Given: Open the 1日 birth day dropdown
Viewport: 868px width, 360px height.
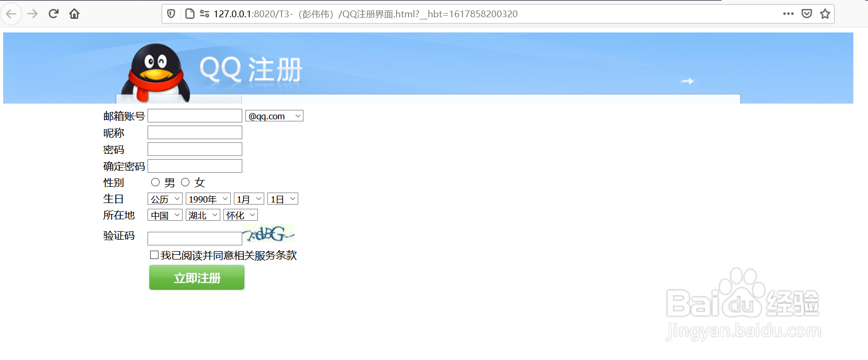Looking at the screenshot, I should [283, 199].
